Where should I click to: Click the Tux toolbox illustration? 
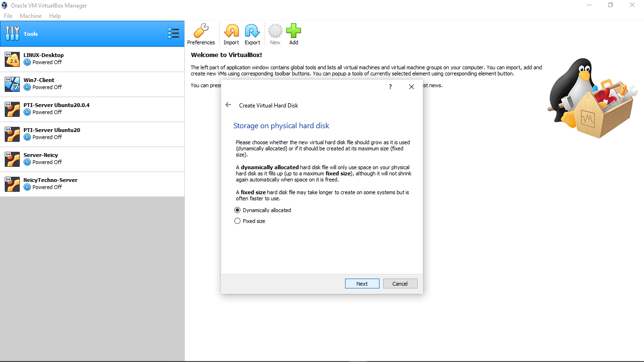click(x=592, y=98)
